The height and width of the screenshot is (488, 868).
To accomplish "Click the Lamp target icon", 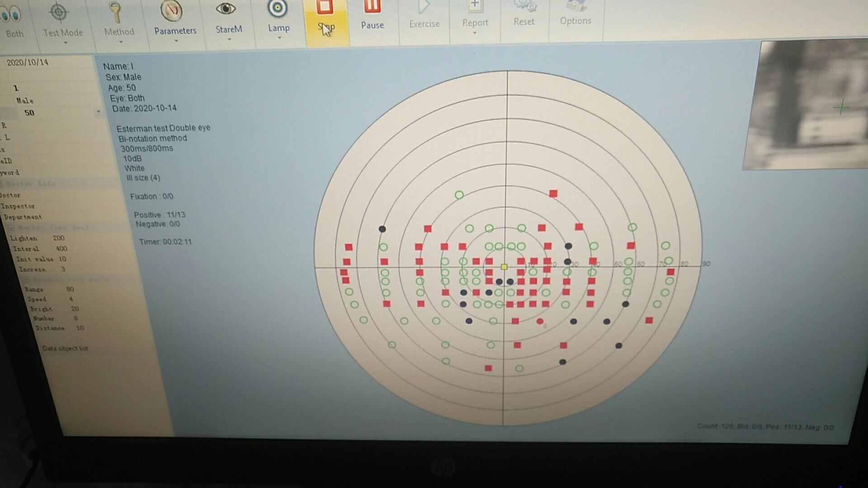I will click(x=278, y=8).
